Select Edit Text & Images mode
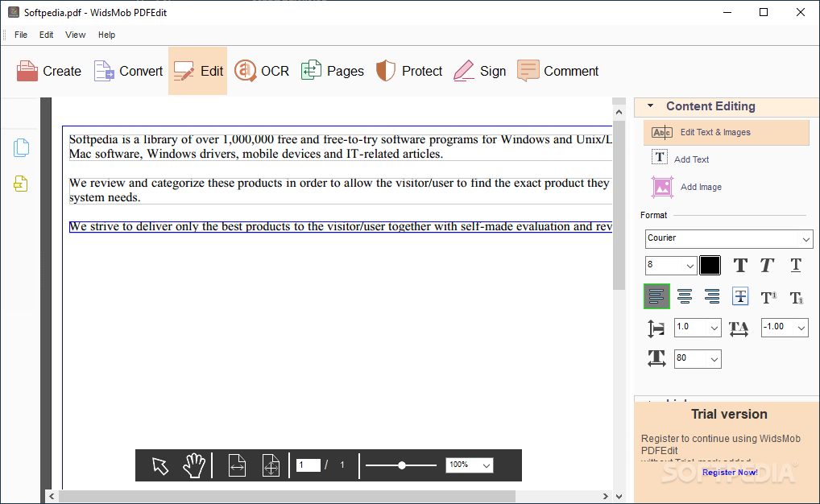 (727, 132)
